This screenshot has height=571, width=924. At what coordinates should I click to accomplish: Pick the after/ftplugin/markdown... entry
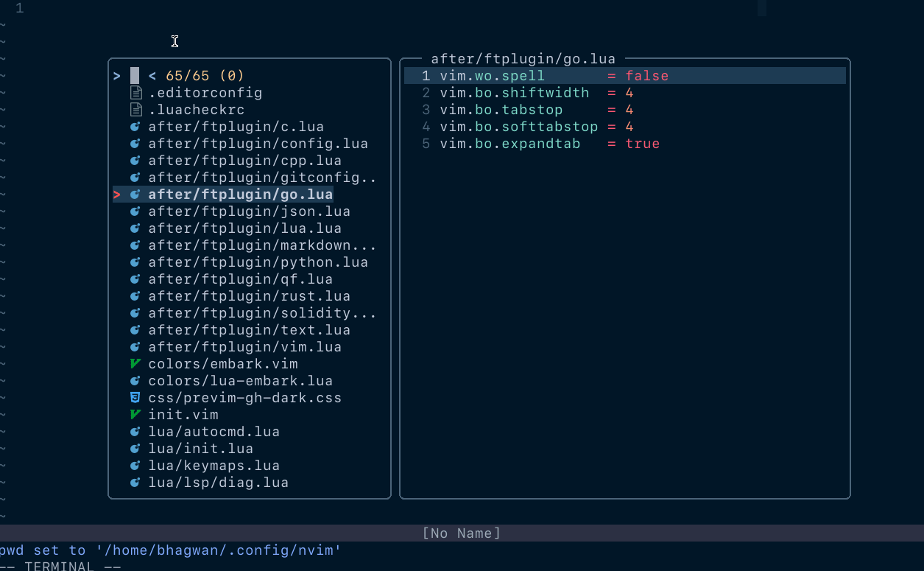tap(263, 245)
